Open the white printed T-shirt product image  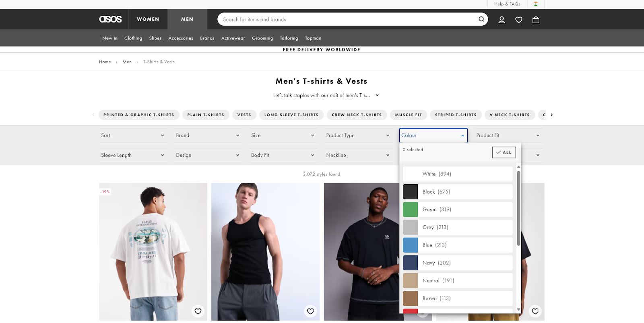point(153,252)
